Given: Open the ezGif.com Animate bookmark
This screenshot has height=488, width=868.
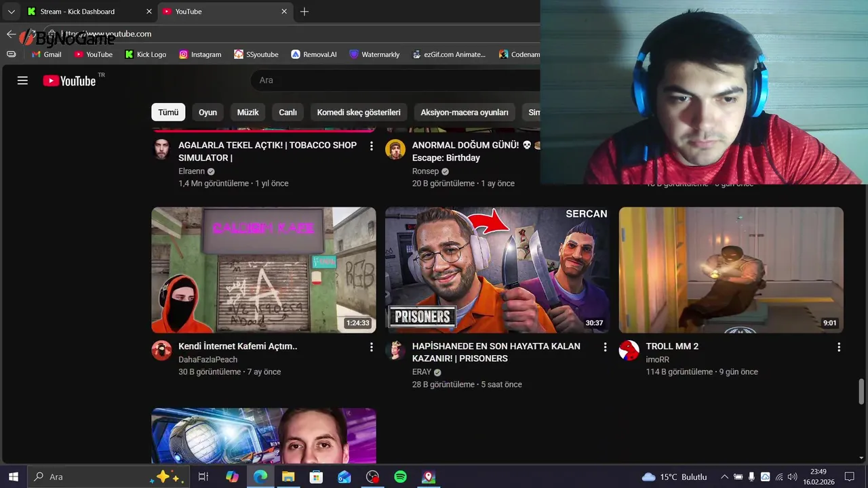Looking at the screenshot, I should coord(450,54).
